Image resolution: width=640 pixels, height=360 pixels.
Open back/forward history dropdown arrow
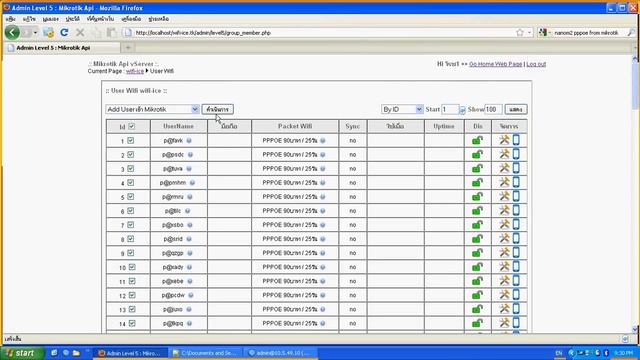click(35, 32)
